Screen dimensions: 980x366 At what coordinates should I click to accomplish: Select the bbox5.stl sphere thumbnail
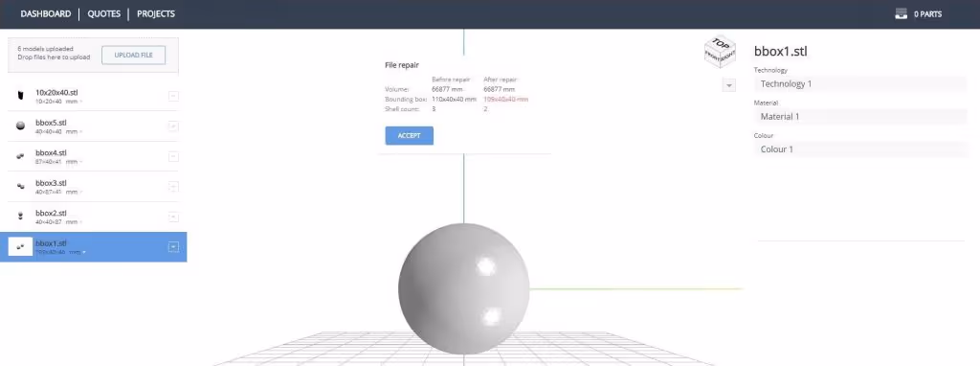(x=21, y=126)
